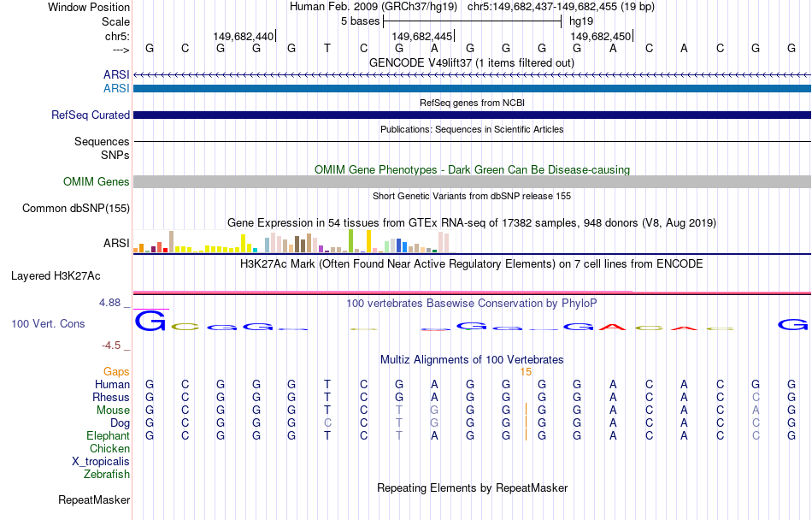Click the 5 bases scale bar

tap(473, 21)
